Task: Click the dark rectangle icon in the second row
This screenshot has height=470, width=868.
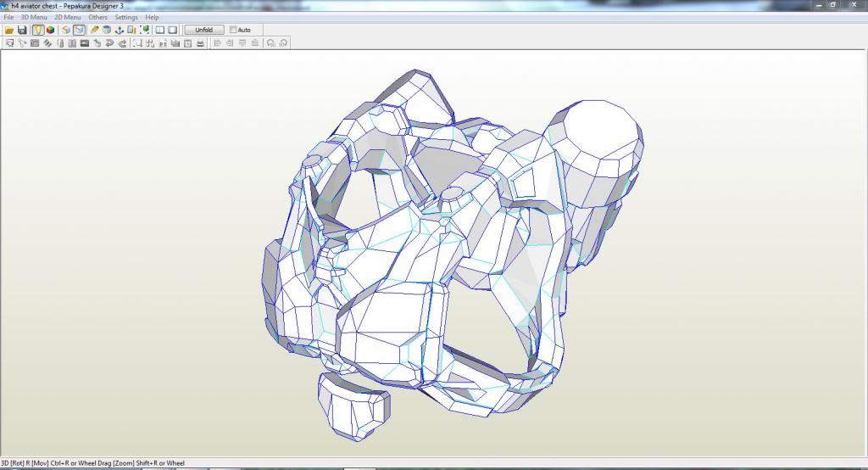Action: pos(85,43)
